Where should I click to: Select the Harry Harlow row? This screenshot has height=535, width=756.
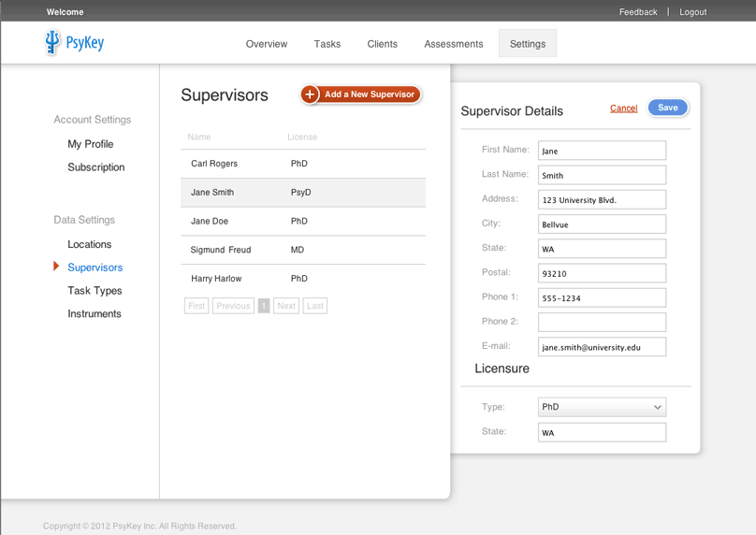coord(303,279)
